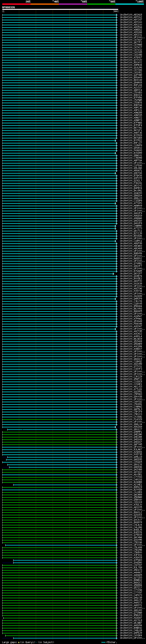
Task: Select subject label UniRef100_A9J5R1
Action: pos(131,474)
